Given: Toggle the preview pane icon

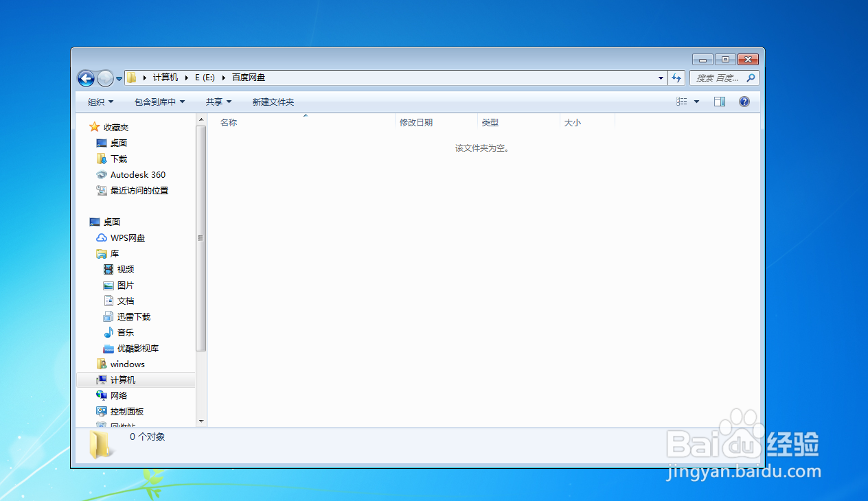Looking at the screenshot, I should [x=720, y=102].
